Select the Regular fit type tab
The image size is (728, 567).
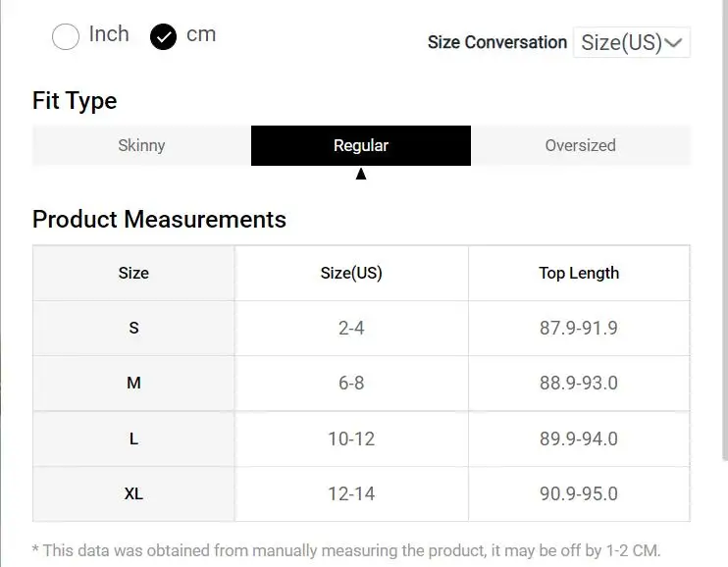click(361, 145)
